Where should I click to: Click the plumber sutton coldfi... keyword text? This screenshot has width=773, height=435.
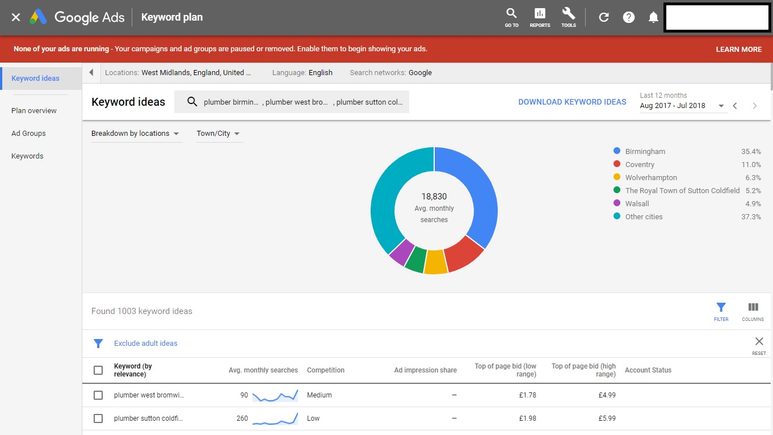pyautogui.click(x=148, y=418)
